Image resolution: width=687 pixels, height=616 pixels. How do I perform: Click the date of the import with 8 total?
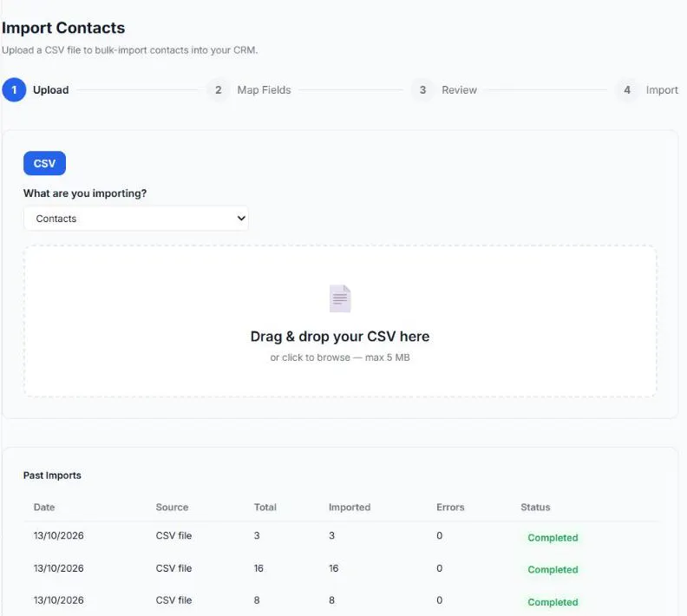59,600
